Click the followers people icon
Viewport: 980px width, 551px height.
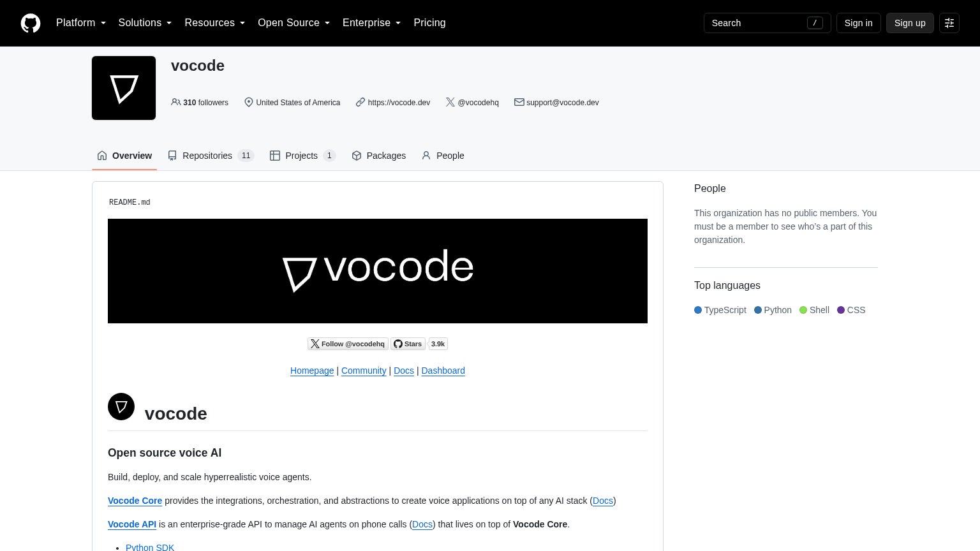point(175,102)
